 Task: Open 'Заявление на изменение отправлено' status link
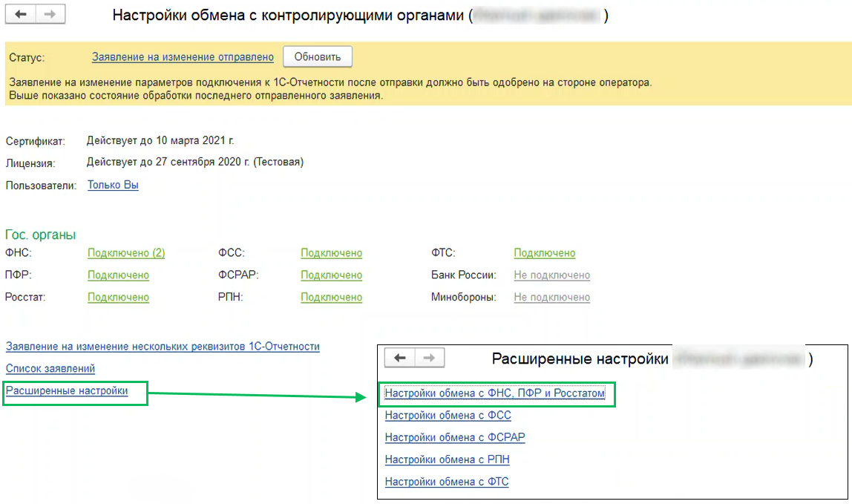(x=183, y=56)
